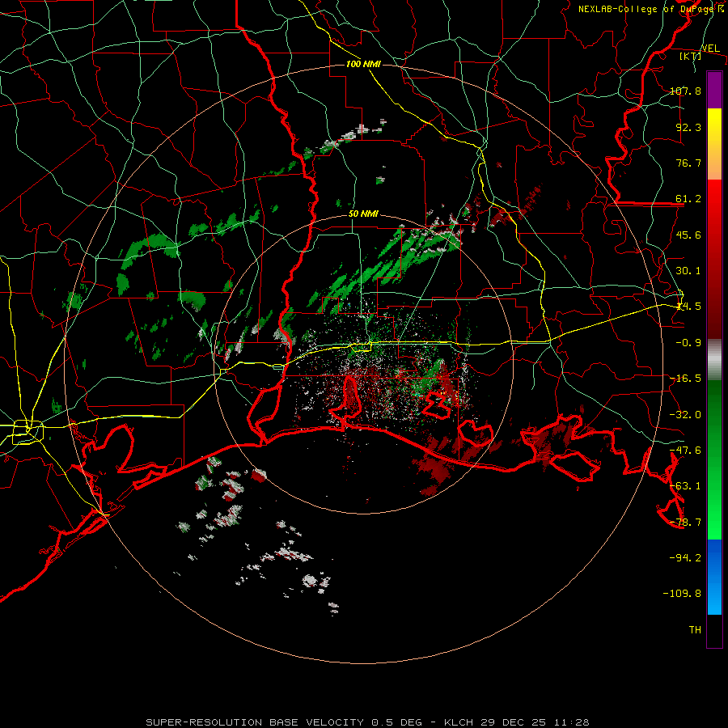
Task: Click the [KT] units label
Action: coord(690,57)
